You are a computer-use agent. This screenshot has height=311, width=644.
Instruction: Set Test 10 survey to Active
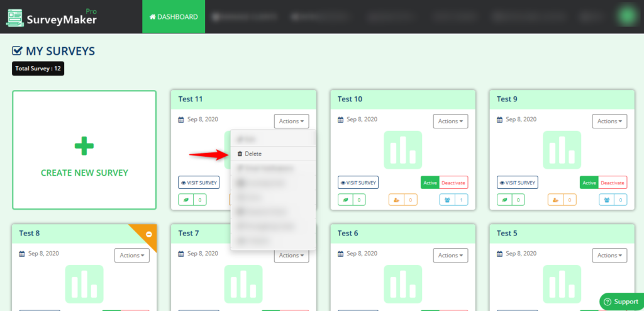pyautogui.click(x=430, y=183)
